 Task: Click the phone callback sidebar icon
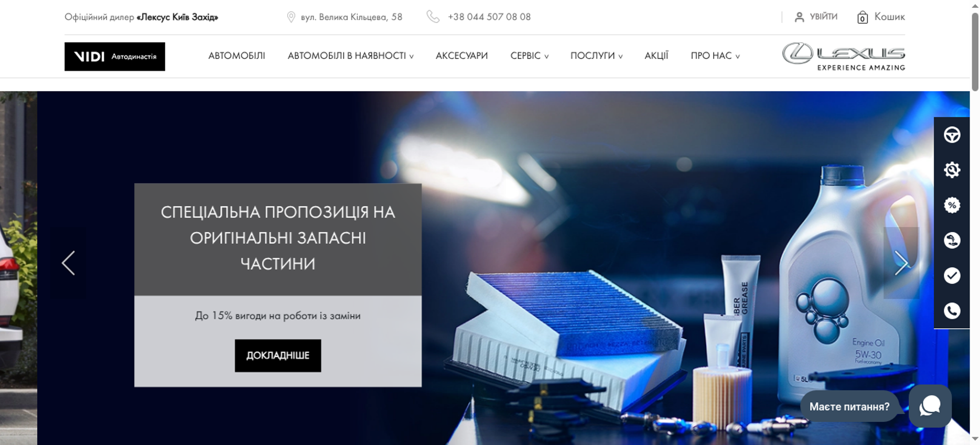tap(952, 311)
